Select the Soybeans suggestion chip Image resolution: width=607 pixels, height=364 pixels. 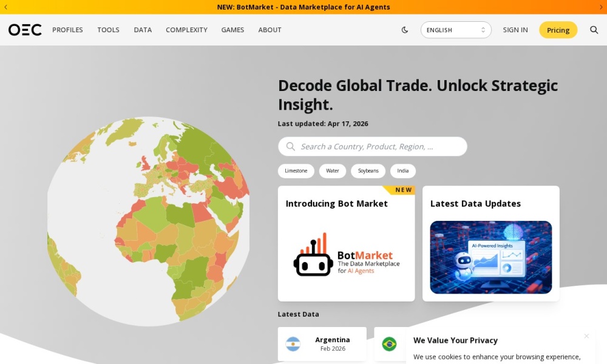click(x=368, y=171)
